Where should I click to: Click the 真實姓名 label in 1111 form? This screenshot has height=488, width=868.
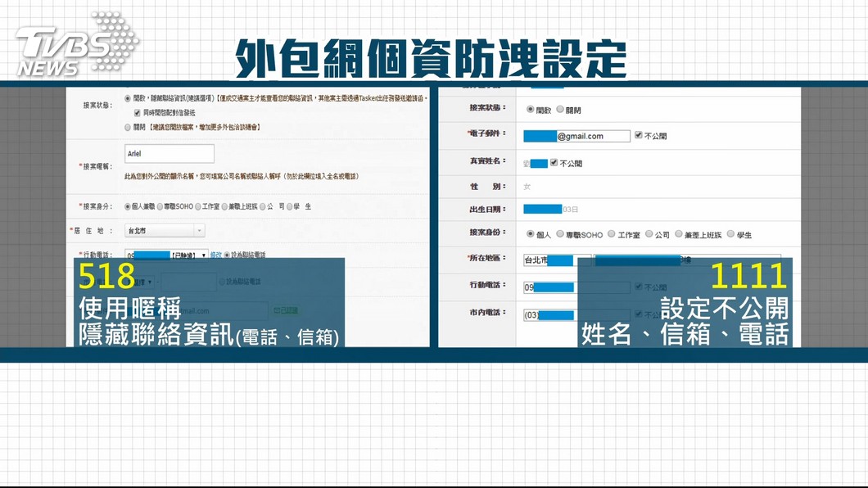(x=487, y=161)
